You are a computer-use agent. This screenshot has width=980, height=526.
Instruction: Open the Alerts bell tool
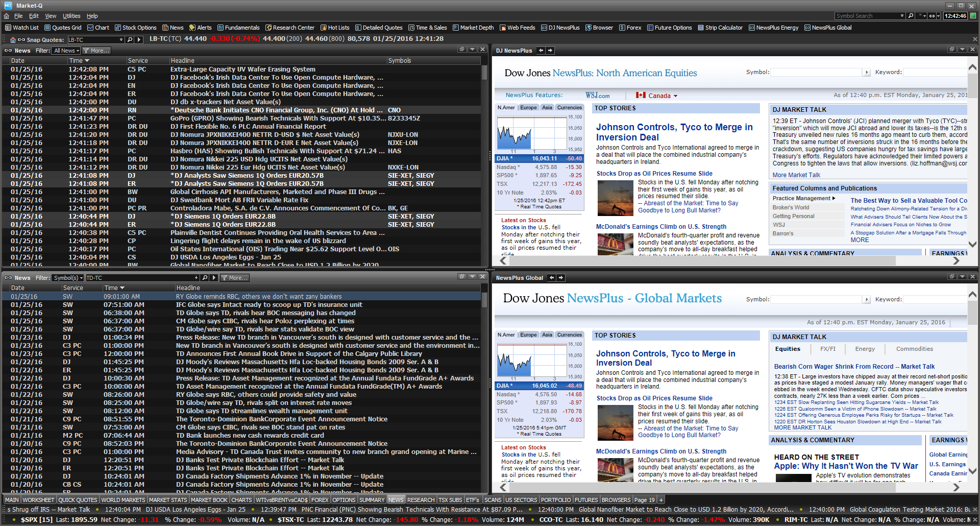[x=200, y=28]
